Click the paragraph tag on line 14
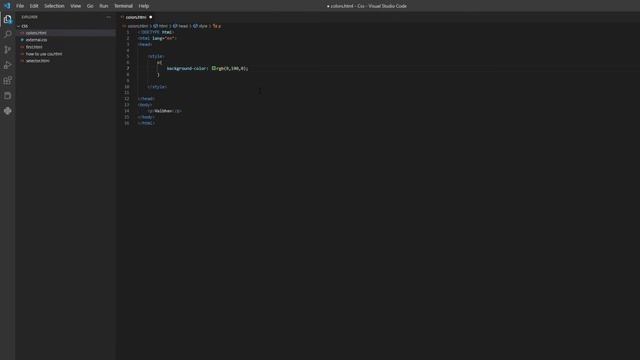640x360 pixels. point(164,111)
